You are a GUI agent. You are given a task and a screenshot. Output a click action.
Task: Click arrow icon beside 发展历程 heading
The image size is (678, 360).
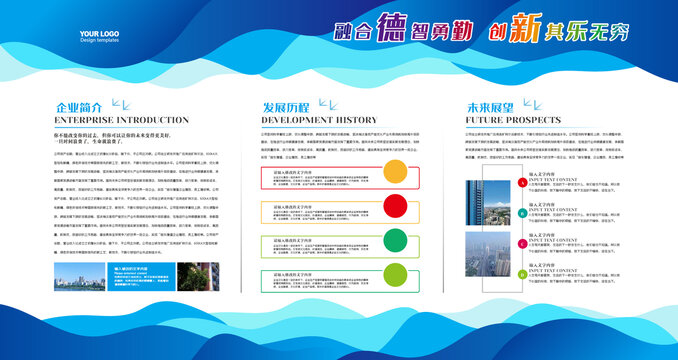click(328, 105)
